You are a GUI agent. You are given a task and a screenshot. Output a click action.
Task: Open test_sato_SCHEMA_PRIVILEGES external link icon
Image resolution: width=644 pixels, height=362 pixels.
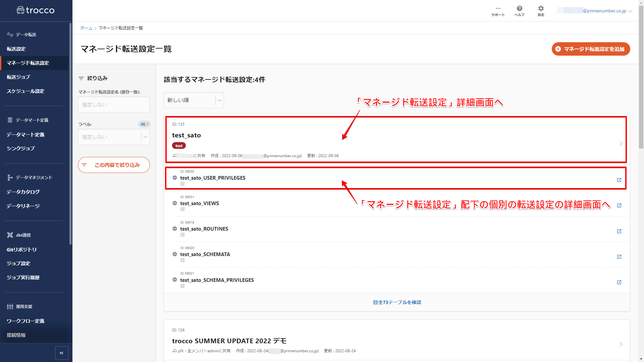619,282
